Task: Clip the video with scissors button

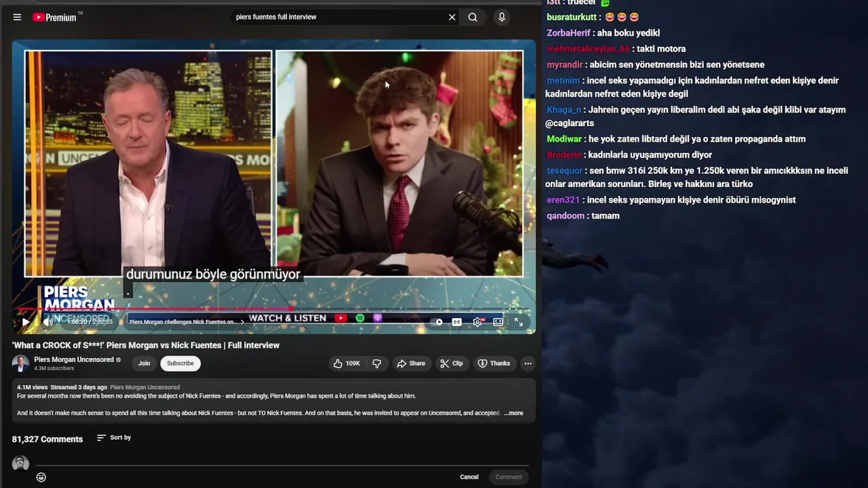Action: pyautogui.click(x=452, y=363)
